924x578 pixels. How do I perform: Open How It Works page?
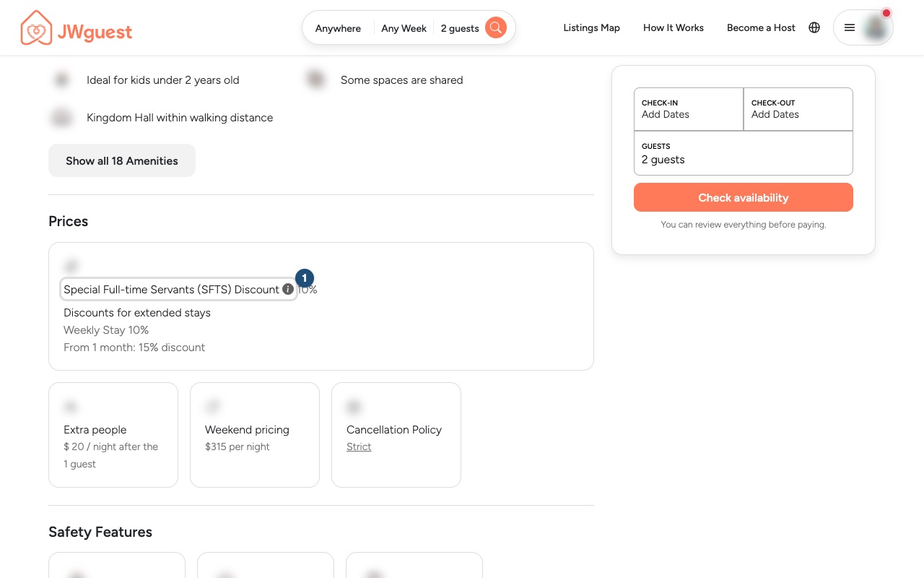pos(674,27)
